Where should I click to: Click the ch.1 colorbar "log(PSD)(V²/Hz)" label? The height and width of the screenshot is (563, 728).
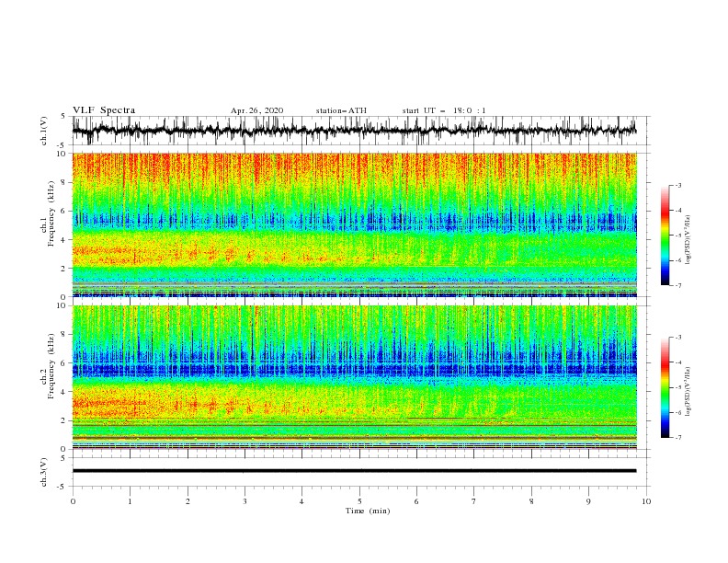tap(688, 240)
